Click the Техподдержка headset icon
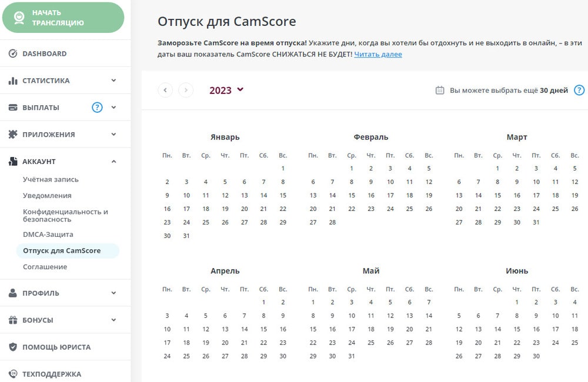 13,374
